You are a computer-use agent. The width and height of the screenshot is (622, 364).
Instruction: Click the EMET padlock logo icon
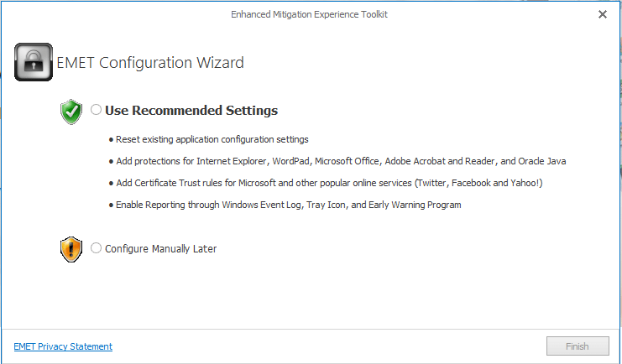[x=34, y=62]
